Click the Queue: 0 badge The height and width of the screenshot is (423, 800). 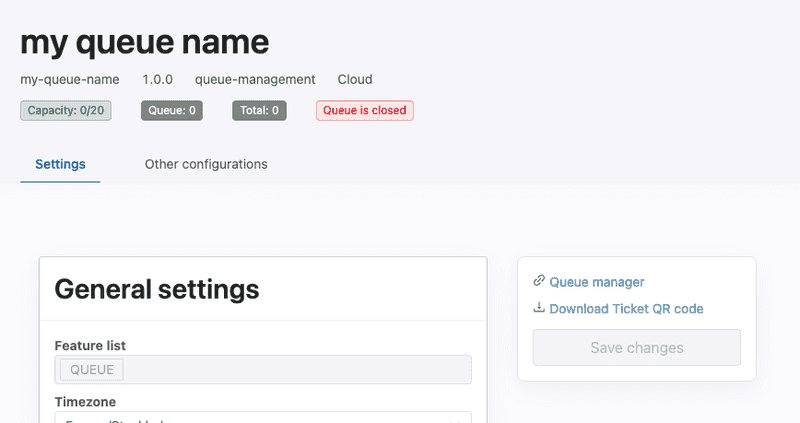coord(172,111)
